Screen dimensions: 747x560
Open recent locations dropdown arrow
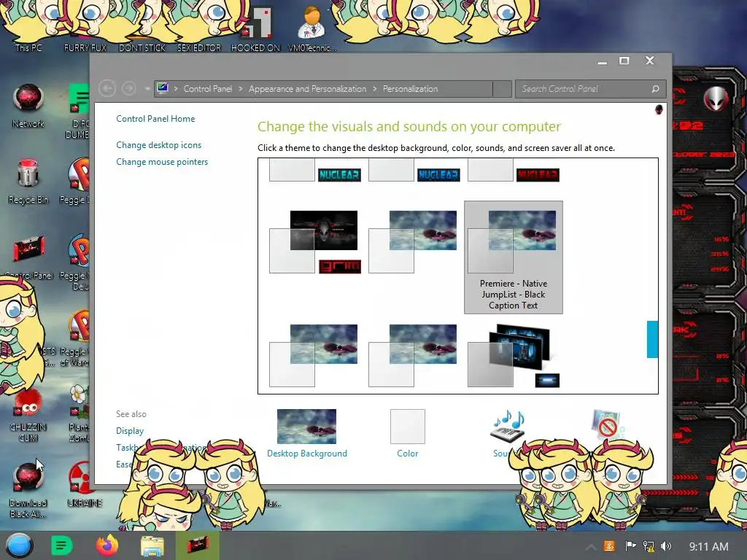(147, 88)
